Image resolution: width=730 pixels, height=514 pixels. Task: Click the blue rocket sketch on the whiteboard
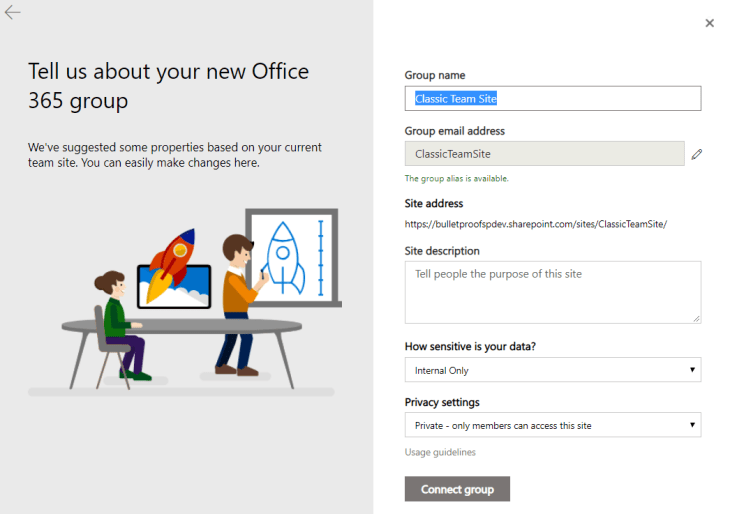(x=284, y=256)
